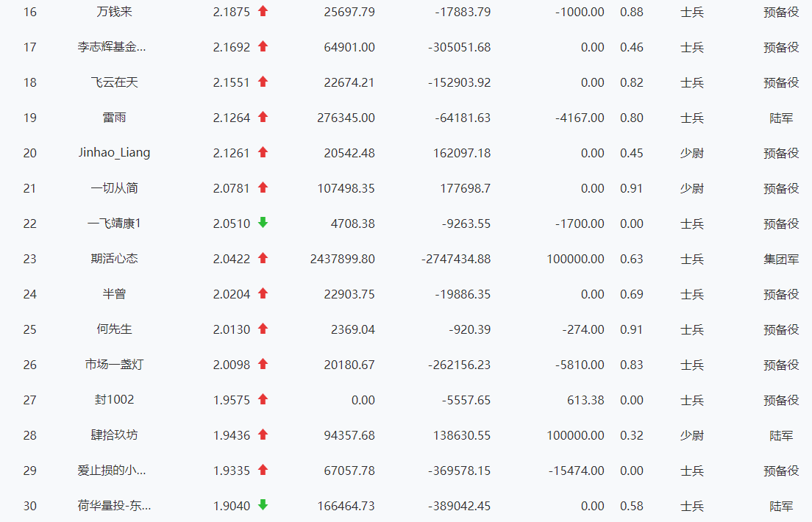812x522 pixels.
Task: Open 一切从简 trader profile
Action: tap(114, 188)
